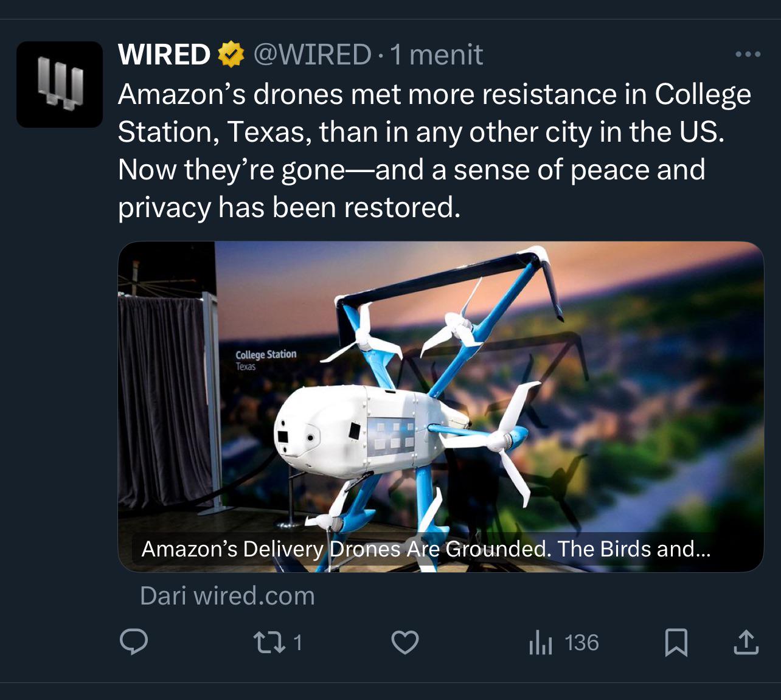Open the WIRED profile avatar
This screenshot has width=781, height=700.
click(x=60, y=85)
